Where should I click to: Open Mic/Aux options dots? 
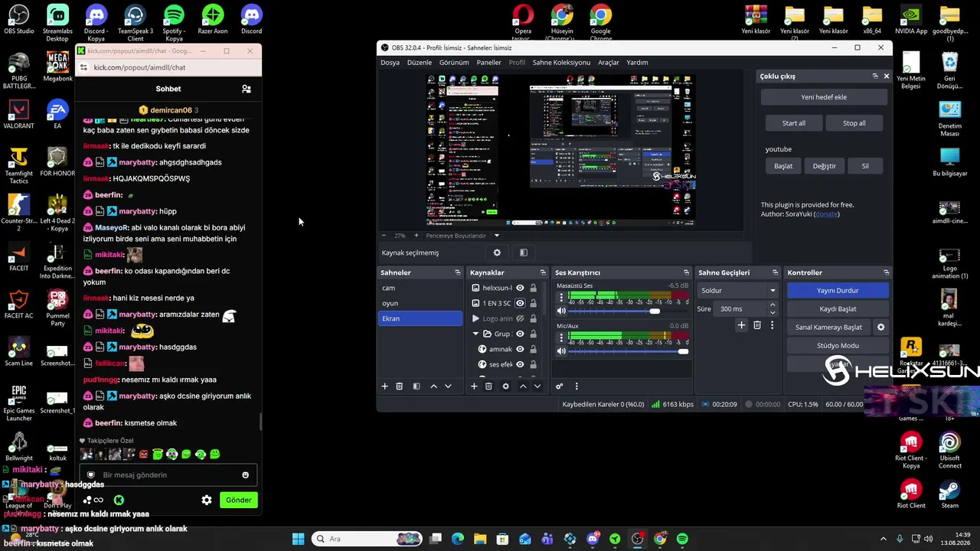(561, 337)
